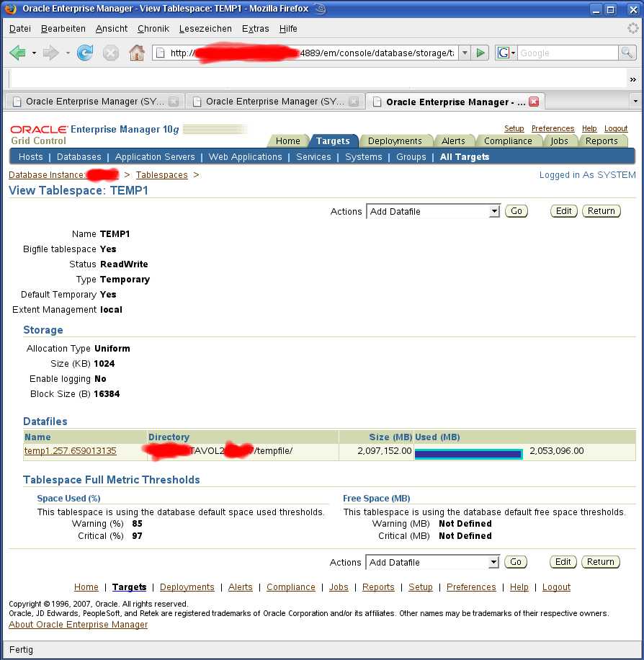Image resolution: width=644 pixels, height=660 pixels.
Task: Open About Oracle Enterprise Manager link
Action: [x=79, y=625]
